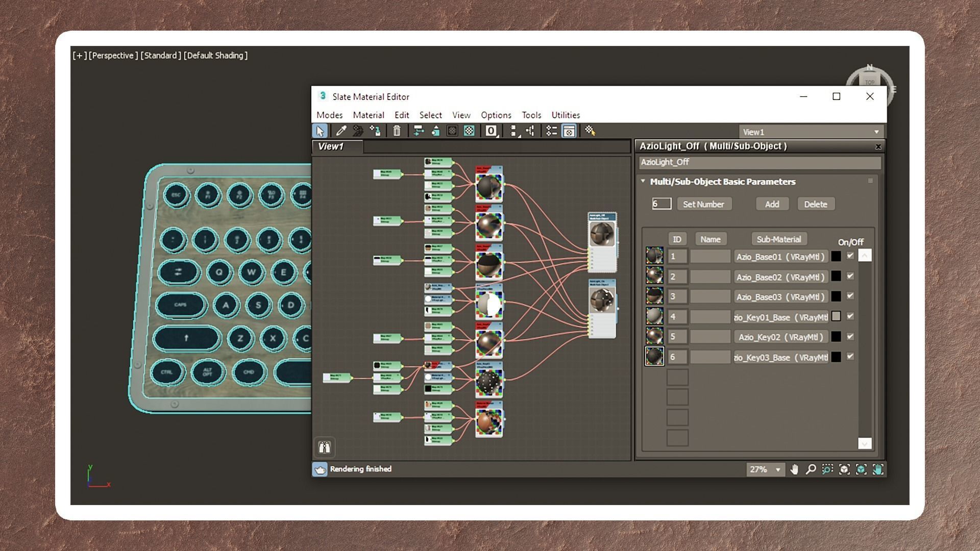
Task: Disable sub-material 6 On/Off checkbox
Action: pyautogui.click(x=850, y=357)
